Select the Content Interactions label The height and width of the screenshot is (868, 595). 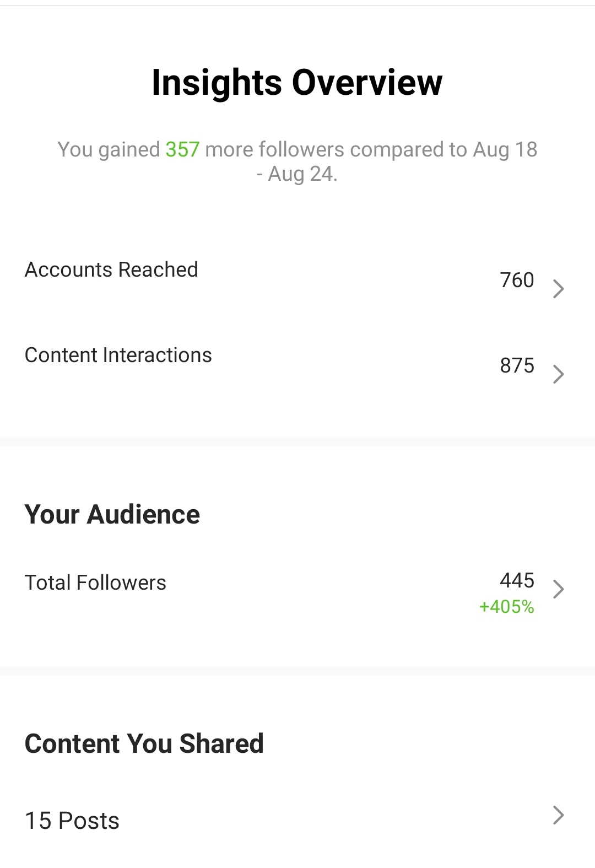point(118,355)
